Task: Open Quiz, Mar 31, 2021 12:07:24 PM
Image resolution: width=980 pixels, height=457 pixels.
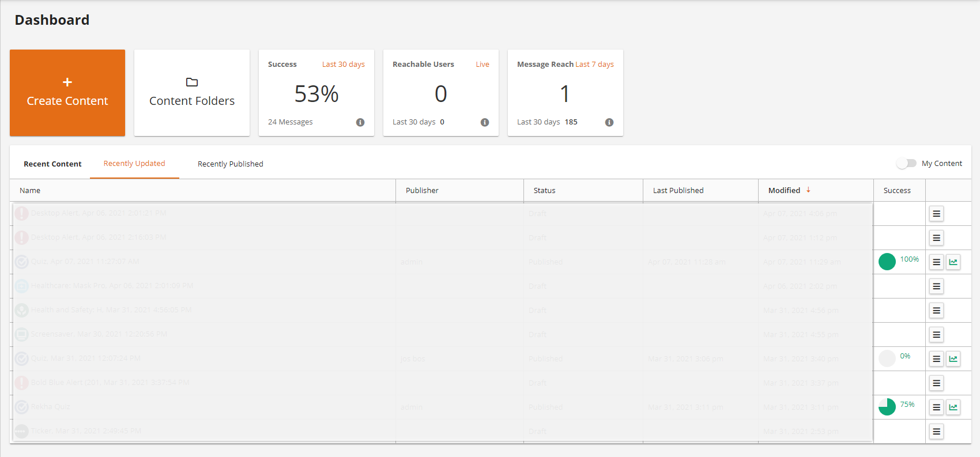Action: (86, 358)
